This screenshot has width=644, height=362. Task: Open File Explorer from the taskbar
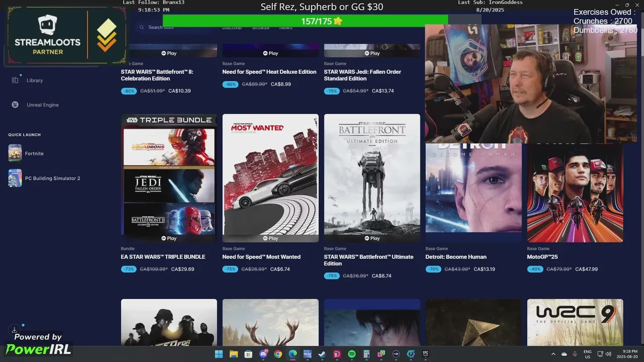233,354
